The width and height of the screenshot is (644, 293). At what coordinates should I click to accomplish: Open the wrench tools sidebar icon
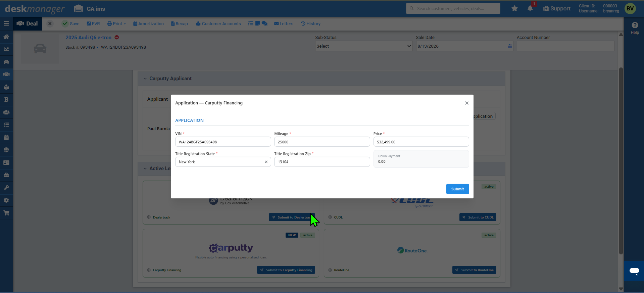[6, 188]
